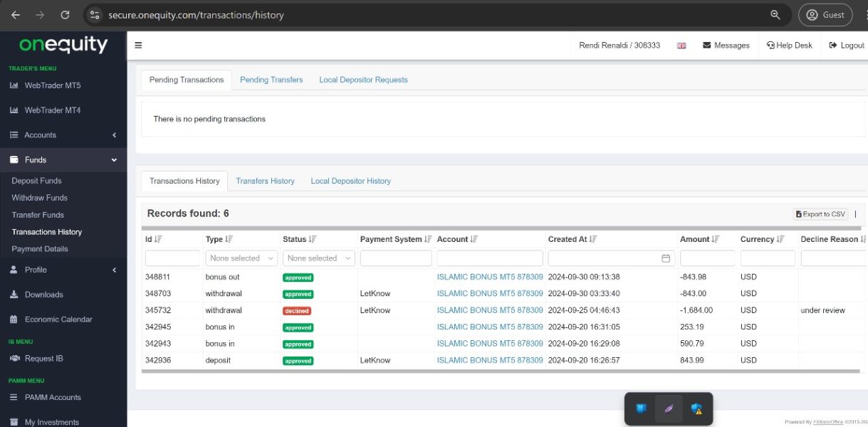The image size is (868, 427).
Task: Export records using Export to CSV
Action: [820, 214]
